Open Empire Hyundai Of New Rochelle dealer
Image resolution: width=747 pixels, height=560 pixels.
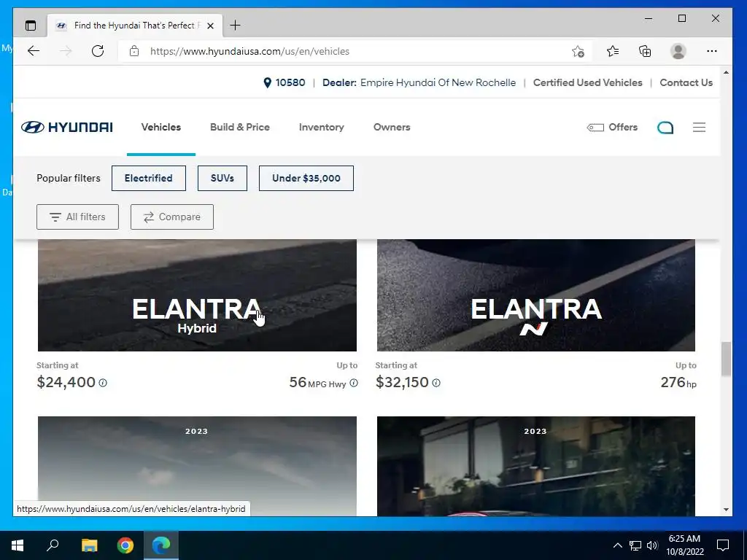coord(438,82)
